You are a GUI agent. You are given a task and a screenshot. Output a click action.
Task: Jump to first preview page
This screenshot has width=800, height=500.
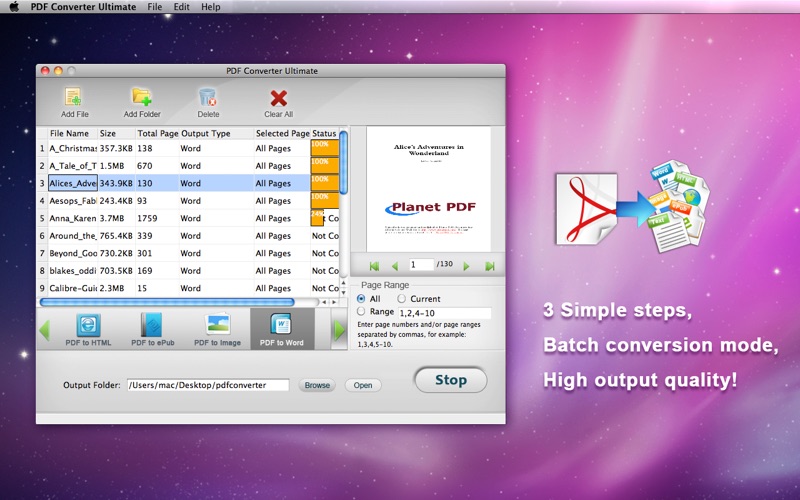click(x=374, y=266)
